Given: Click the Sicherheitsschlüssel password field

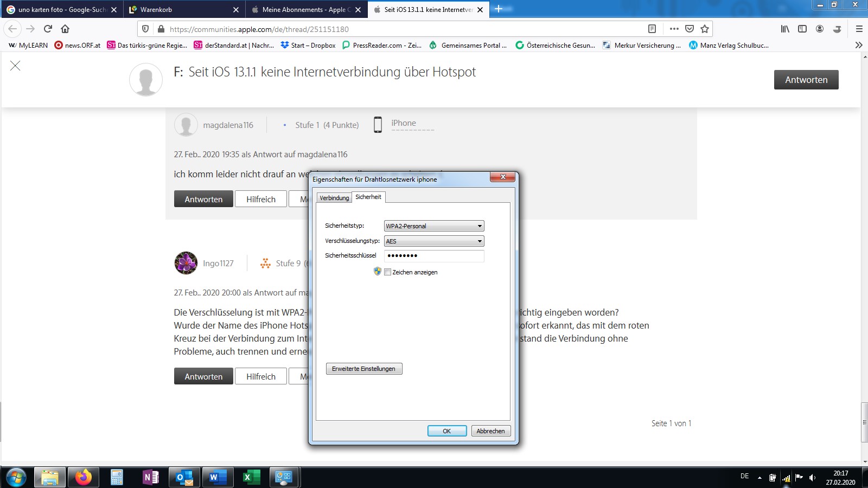Looking at the screenshot, I should [434, 256].
